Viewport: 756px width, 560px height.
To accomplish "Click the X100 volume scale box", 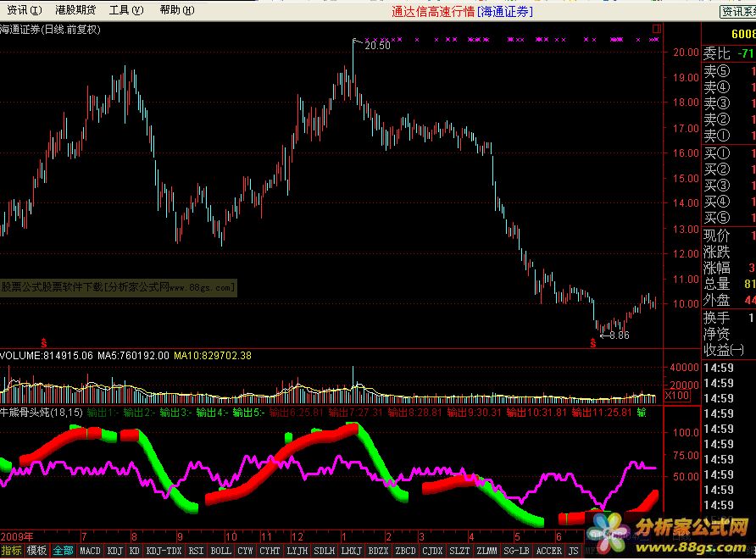I will tap(677, 396).
